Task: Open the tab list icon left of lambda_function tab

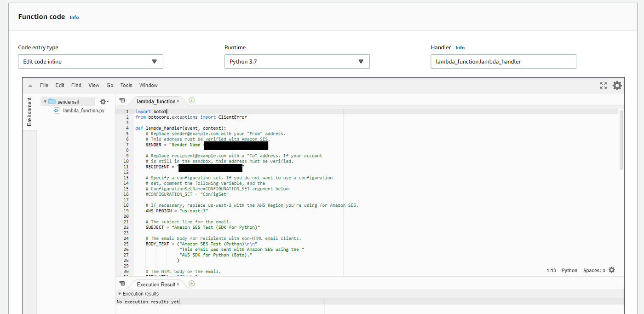Action: tap(122, 100)
